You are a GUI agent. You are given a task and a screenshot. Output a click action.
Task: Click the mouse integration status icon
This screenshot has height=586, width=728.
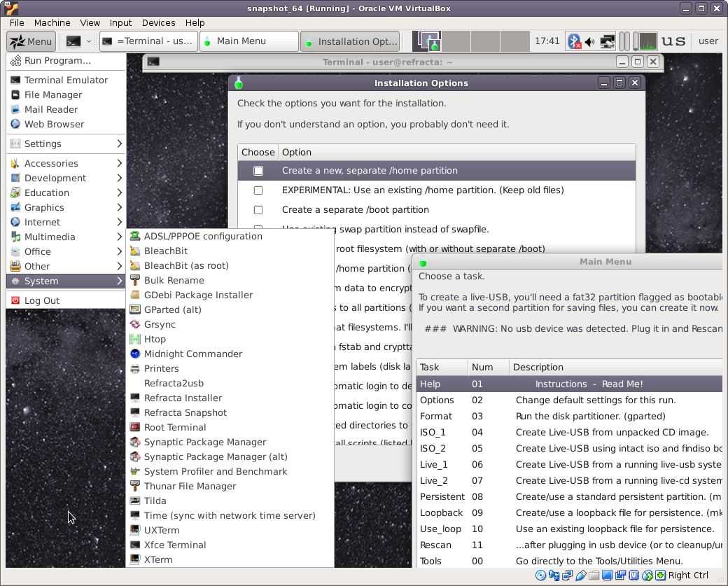coord(647,575)
